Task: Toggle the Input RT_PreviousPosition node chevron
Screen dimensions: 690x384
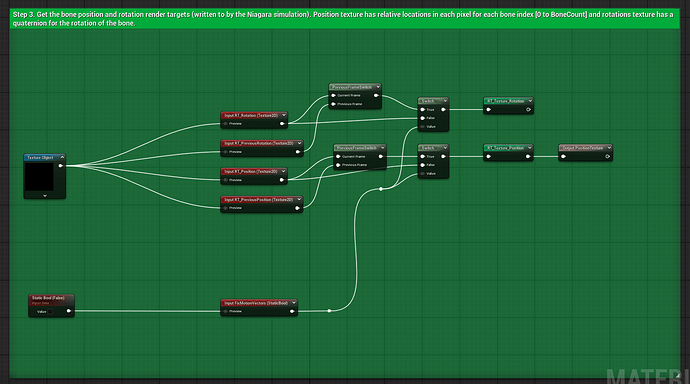Action: (x=299, y=200)
